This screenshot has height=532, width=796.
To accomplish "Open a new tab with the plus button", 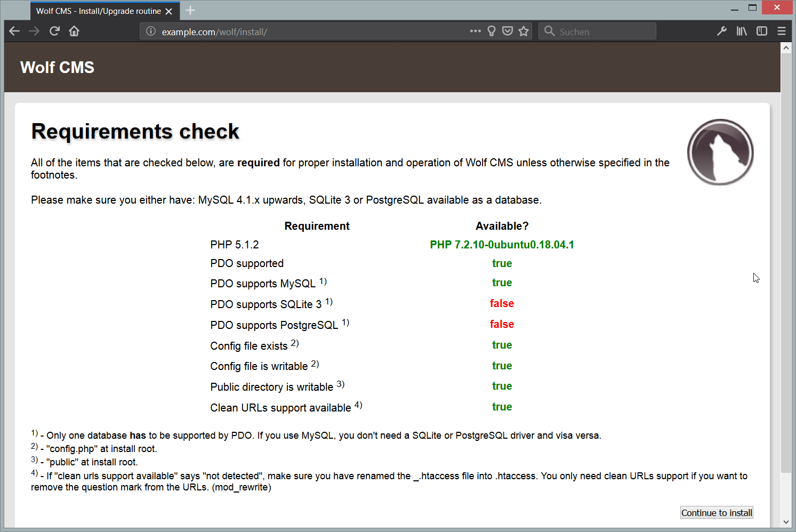I will [x=190, y=10].
